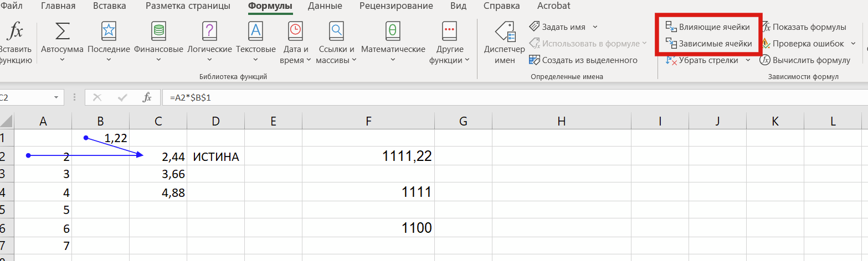Select cell A6 containing 6
This screenshot has width=868, height=261.
(x=43, y=227)
